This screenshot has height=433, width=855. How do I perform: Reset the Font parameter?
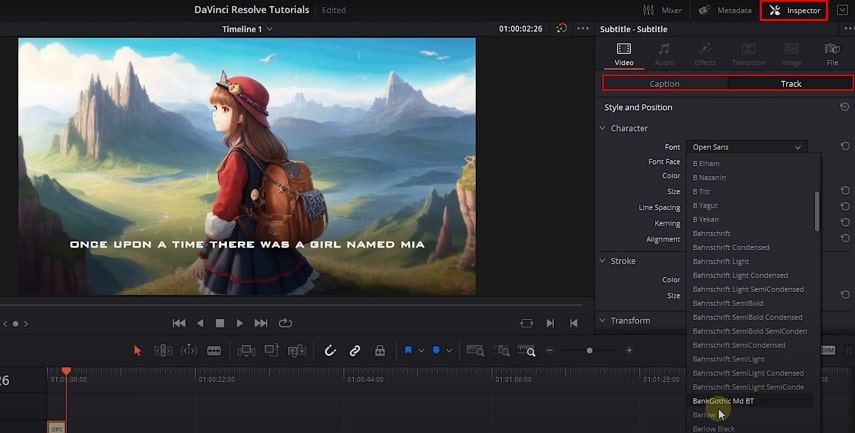pos(845,146)
